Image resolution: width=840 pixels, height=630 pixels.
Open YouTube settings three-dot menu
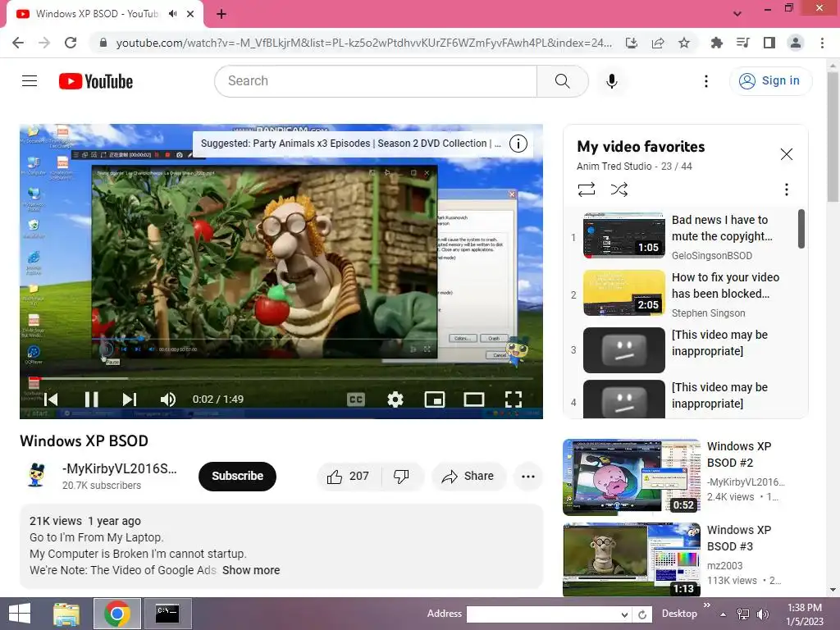706,81
